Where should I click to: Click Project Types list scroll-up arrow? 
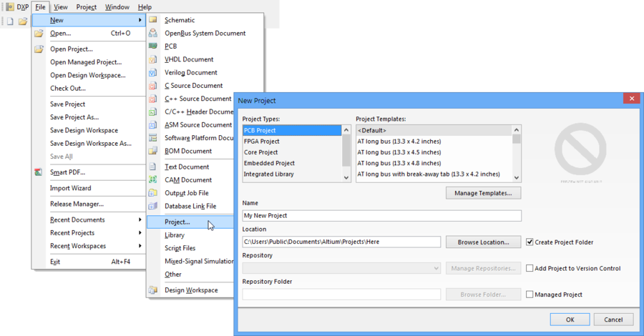click(x=346, y=130)
